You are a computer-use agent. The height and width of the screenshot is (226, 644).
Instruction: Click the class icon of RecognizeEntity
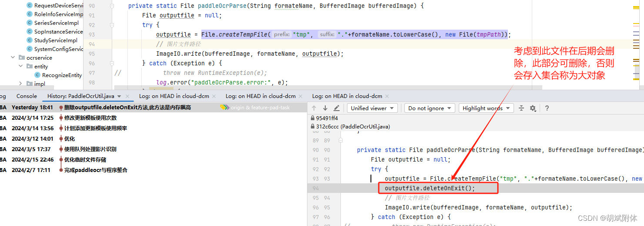click(37, 75)
